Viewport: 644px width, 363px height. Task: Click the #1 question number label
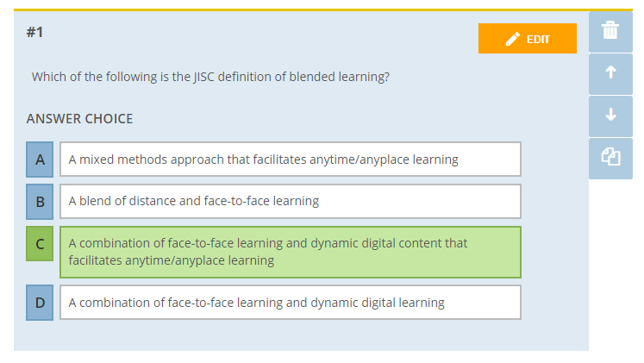[34, 32]
